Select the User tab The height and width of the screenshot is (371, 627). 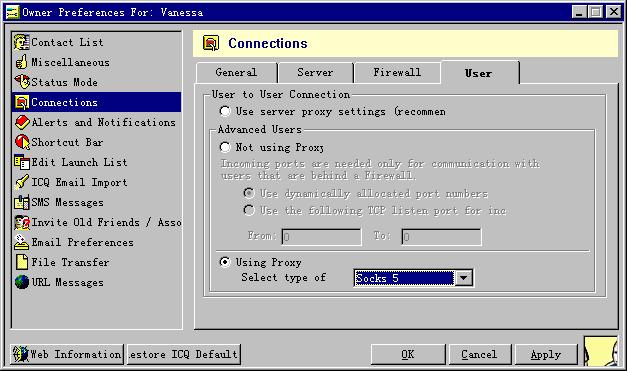(x=479, y=73)
